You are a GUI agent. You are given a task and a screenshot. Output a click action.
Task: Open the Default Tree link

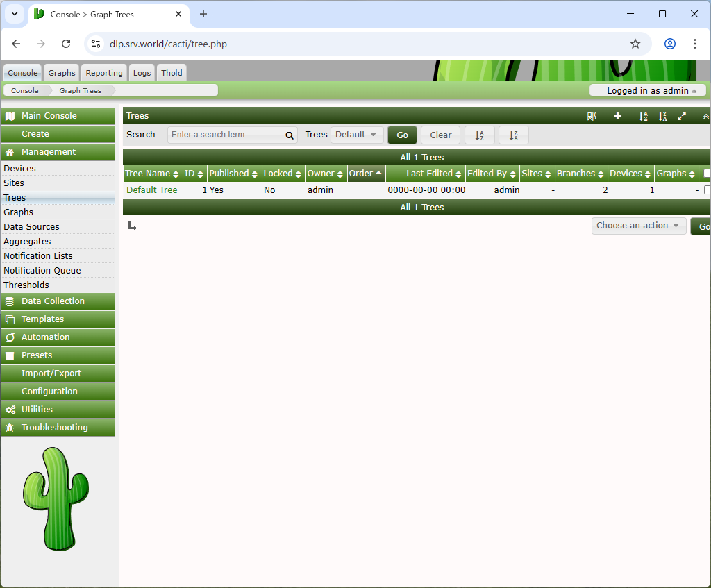(x=152, y=190)
